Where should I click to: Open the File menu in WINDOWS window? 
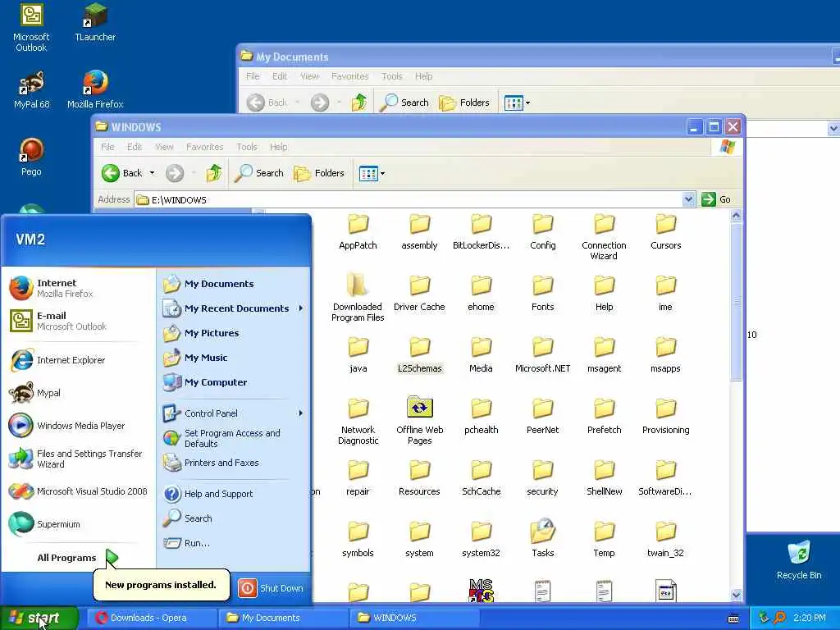(107, 147)
